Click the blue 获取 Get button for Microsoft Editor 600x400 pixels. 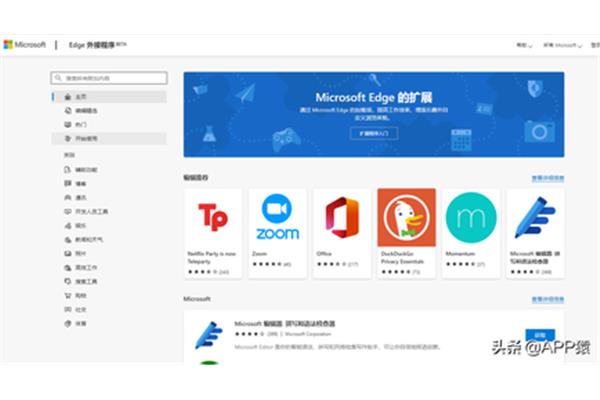coord(540,335)
